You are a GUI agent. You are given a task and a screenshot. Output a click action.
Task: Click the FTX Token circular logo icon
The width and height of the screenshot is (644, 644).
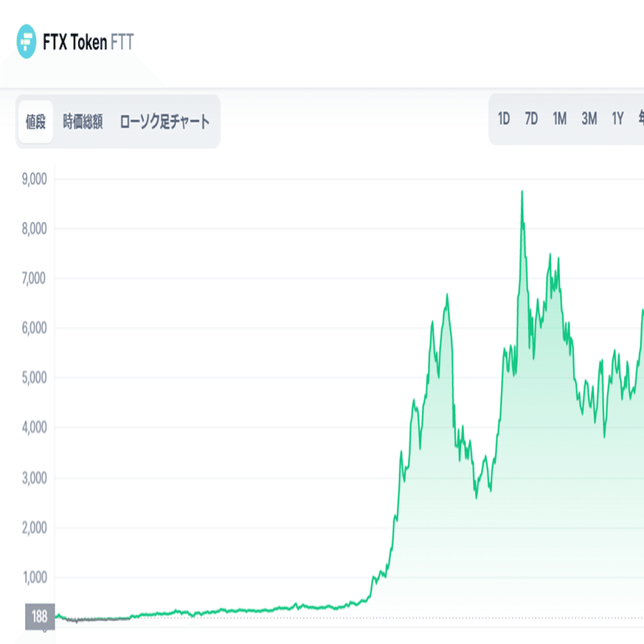27,43
